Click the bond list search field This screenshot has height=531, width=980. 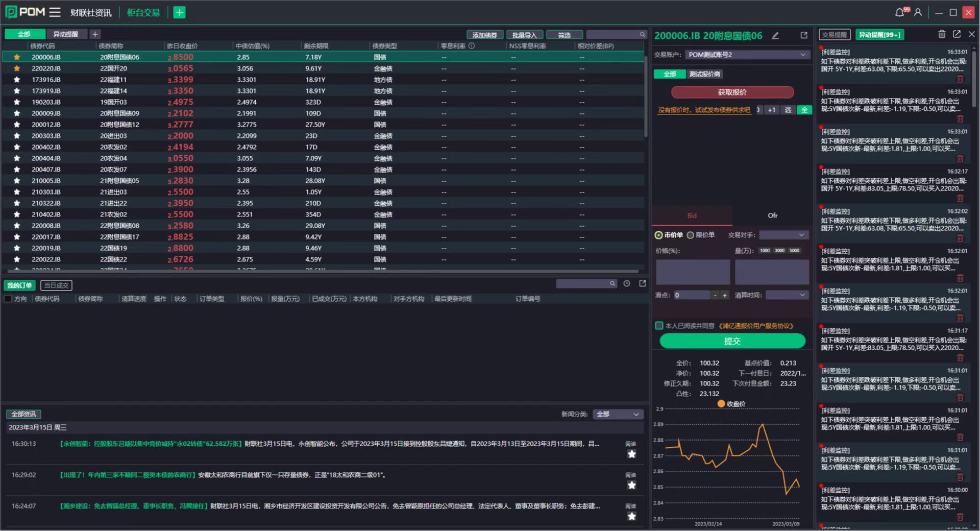612,35
